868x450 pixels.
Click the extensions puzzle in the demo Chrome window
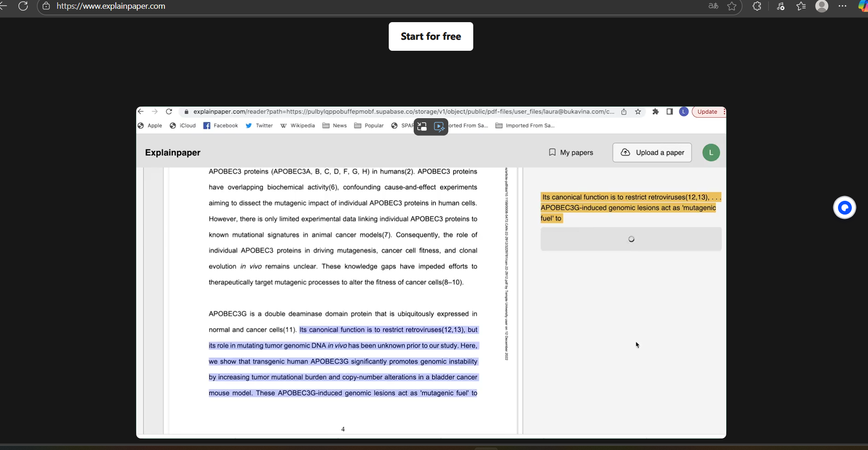[655, 112]
